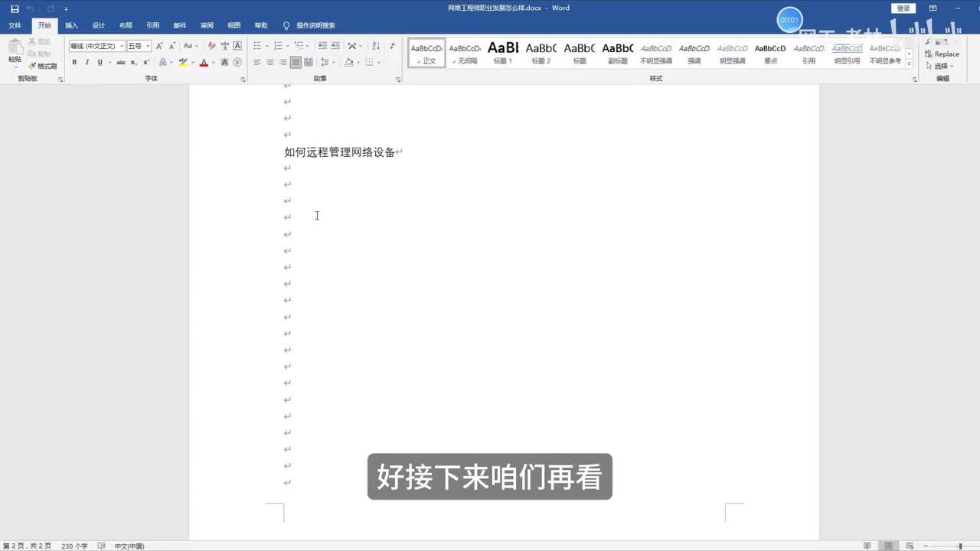Toggle underline formatting
This screenshot has height=551, width=980.
(100, 62)
